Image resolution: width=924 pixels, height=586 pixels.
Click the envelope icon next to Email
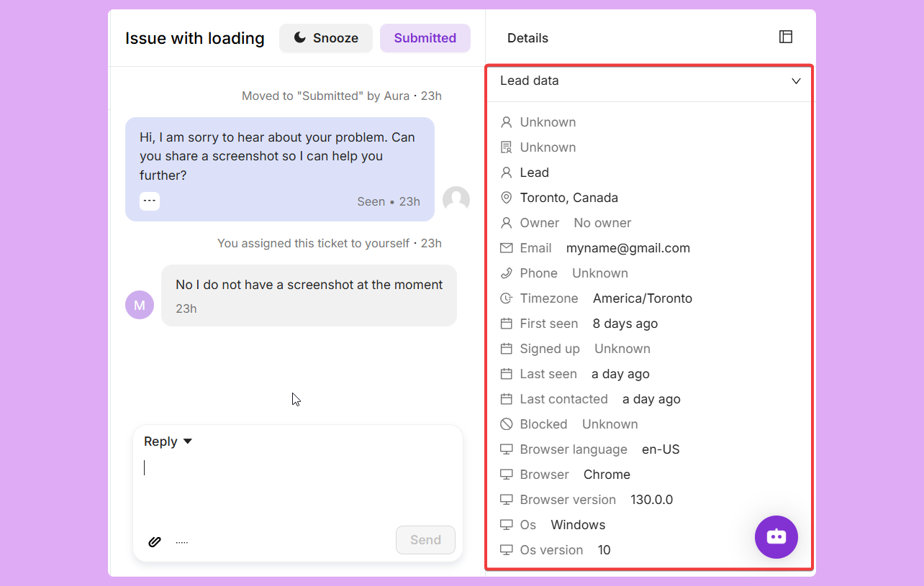click(x=507, y=248)
